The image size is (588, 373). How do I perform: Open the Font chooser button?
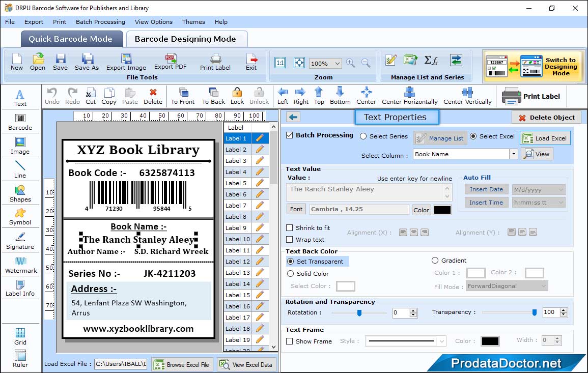tap(296, 209)
